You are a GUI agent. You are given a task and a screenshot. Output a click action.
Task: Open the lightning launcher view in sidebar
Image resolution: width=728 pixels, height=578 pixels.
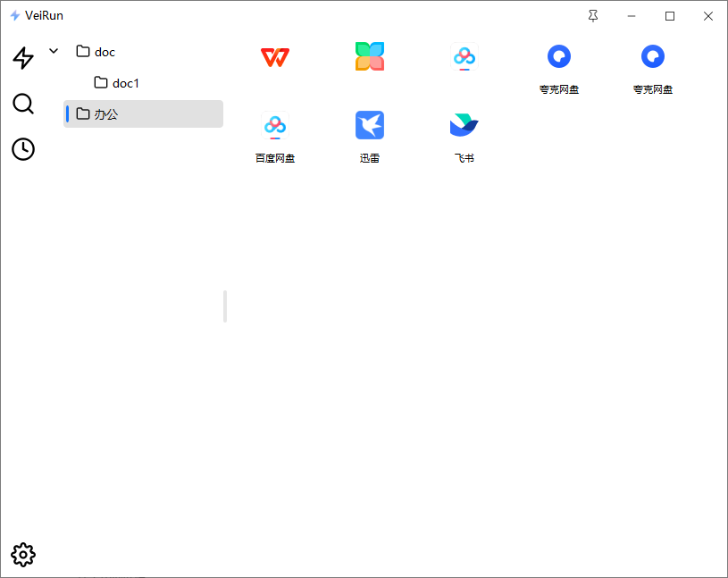[x=22, y=58]
